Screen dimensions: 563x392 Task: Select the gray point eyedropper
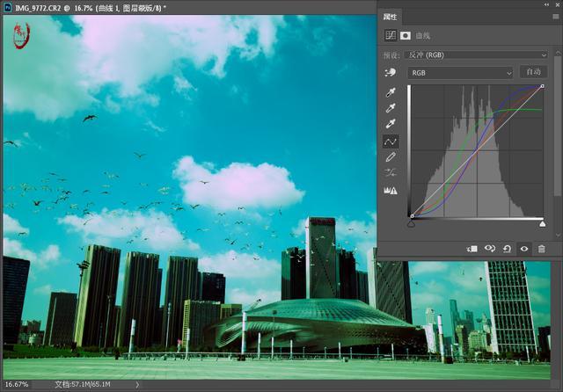(x=391, y=108)
